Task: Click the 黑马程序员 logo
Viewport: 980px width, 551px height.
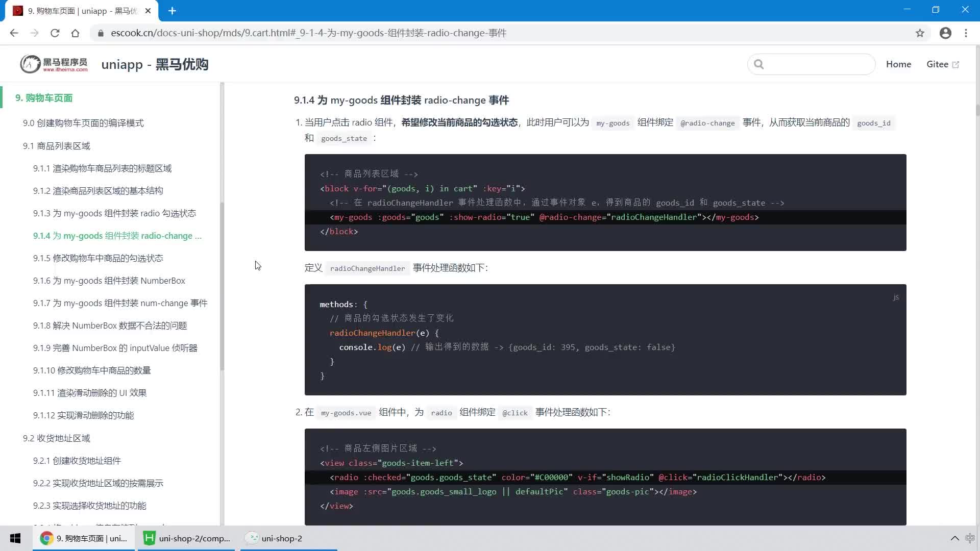Action: [x=54, y=64]
